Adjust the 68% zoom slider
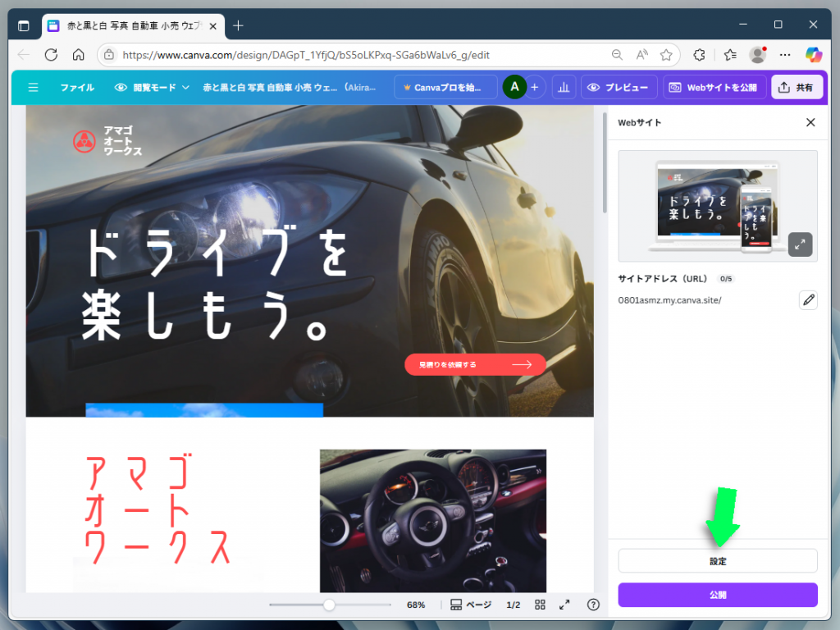 pos(329,605)
